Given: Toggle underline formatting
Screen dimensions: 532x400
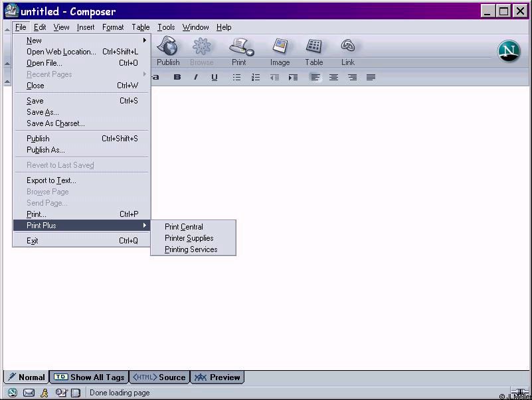Looking at the screenshot, I should [214, 78].
